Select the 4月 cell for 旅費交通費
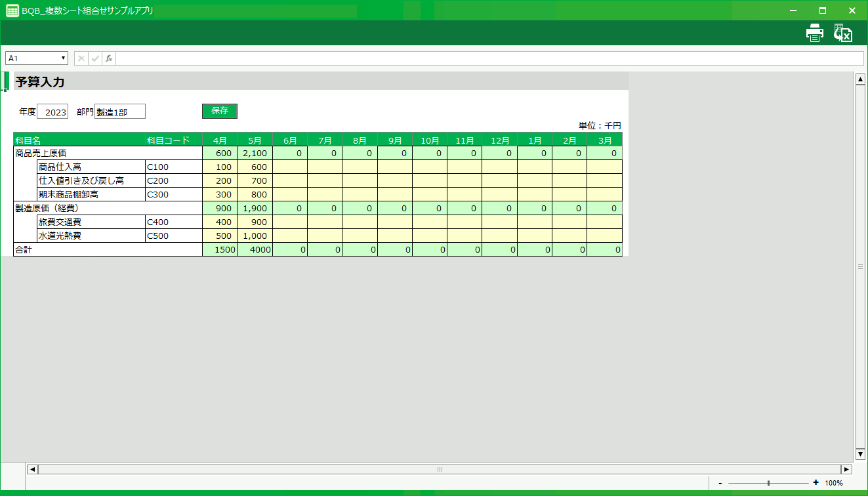868x496 pixels. [220, 222]
